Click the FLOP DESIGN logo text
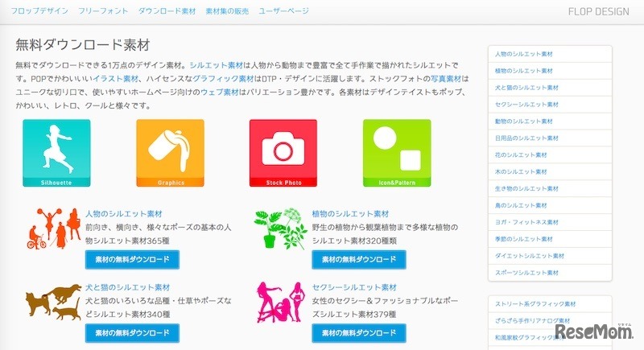 (x=598, y=11)
